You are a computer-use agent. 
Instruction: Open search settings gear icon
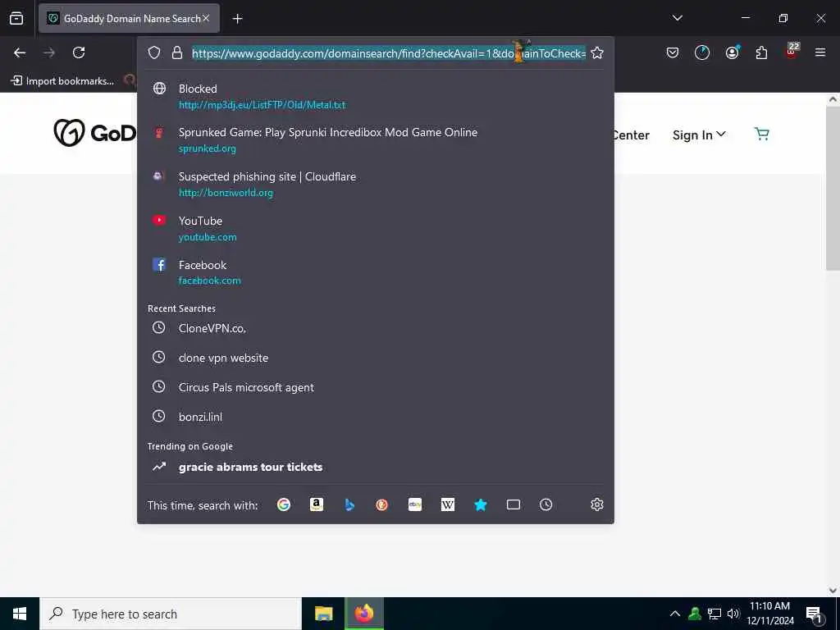tap(597, 504)
